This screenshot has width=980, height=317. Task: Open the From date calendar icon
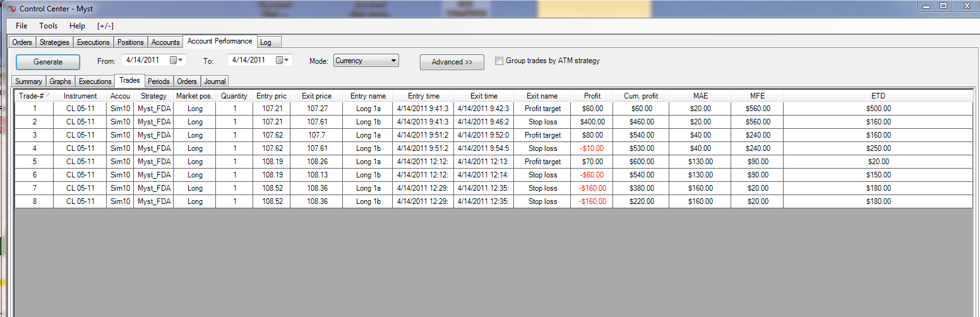pyautogui.click(x=174, y=60)
